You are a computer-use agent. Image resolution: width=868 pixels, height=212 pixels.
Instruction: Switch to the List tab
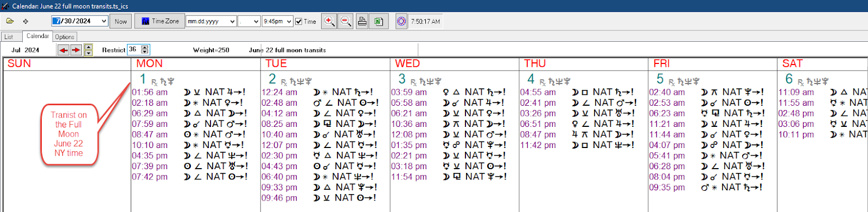pos(9,37)
